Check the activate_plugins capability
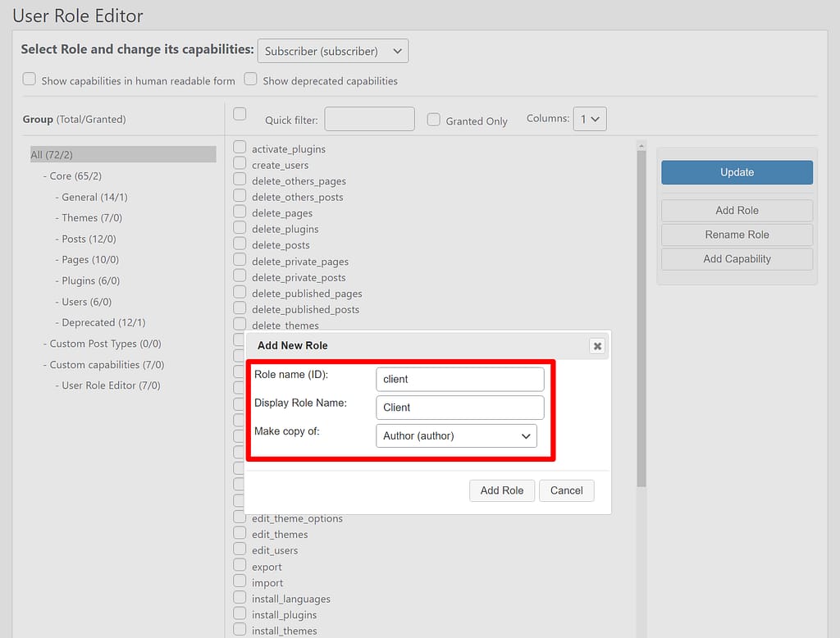Screen dimensions: 840x638 (240, 148)
